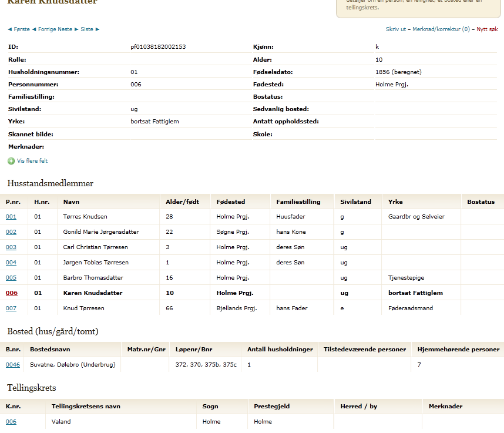Open Merknad/korrektur (0) link
Screen dimensions: 504x433
pos(441,29)
